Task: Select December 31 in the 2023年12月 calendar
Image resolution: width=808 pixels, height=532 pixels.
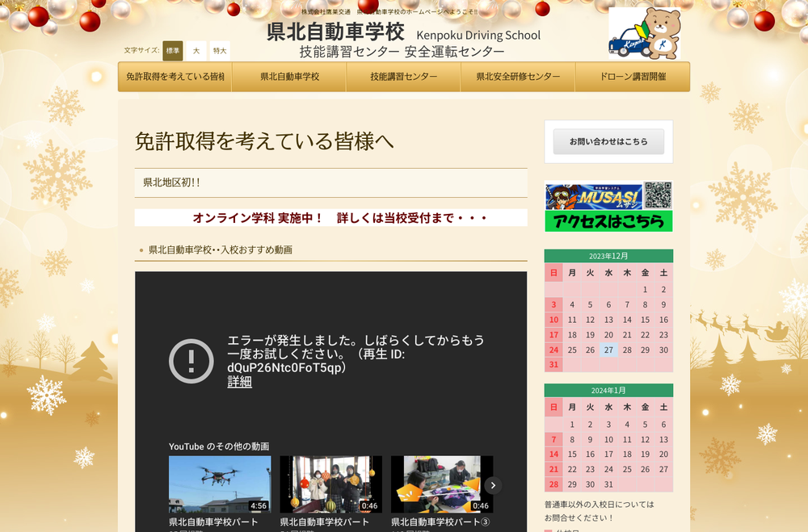Action: pyautogui.click(x=554, y=365)
